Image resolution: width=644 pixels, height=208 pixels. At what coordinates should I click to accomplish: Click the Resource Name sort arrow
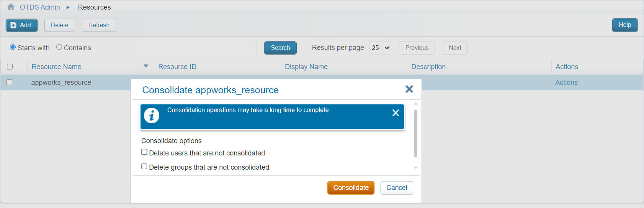pyautogui.click(x=145, y=66)
